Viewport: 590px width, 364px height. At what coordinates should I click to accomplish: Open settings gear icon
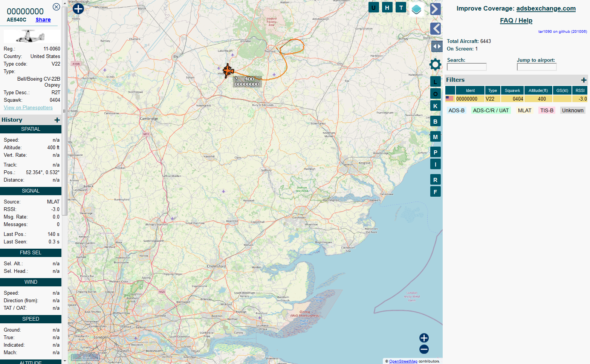(x=435, y=64)
